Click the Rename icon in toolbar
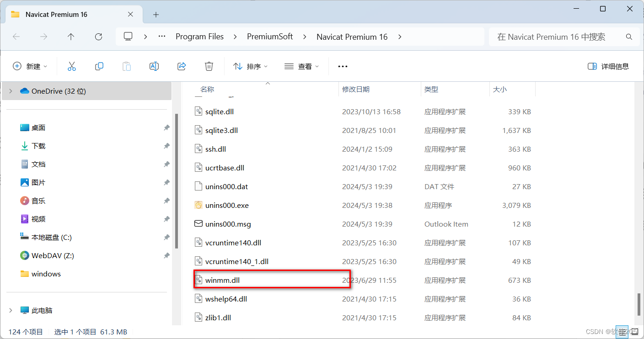The height and width of the screenshot is (339, 644). coord(154,66)
